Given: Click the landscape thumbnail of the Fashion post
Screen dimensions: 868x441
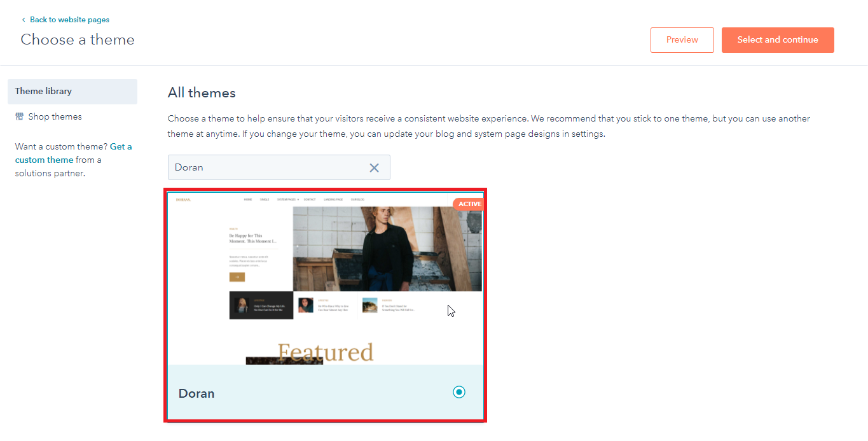Looking at the screenshot, I should pos(369,305).
